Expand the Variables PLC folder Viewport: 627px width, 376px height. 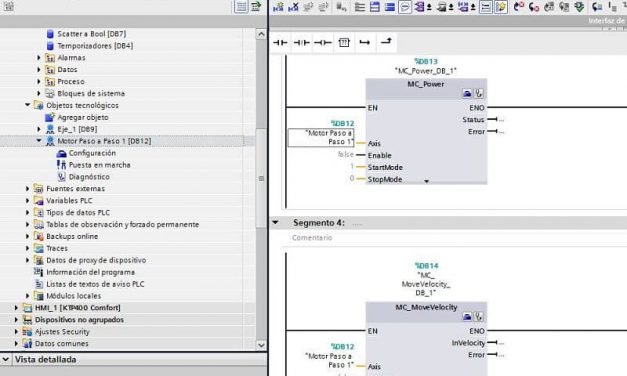tap(28, 200)
